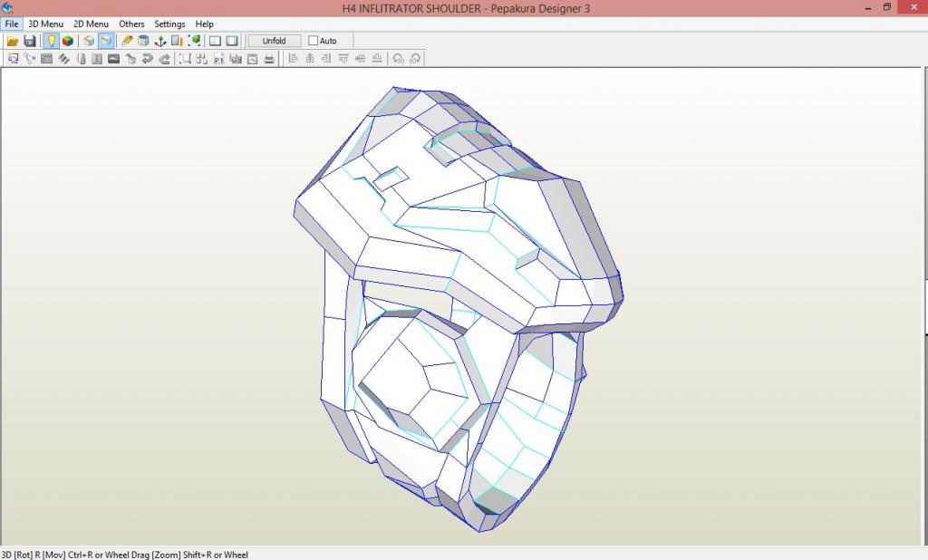Open the Settings menu

(x=169, y=24)
